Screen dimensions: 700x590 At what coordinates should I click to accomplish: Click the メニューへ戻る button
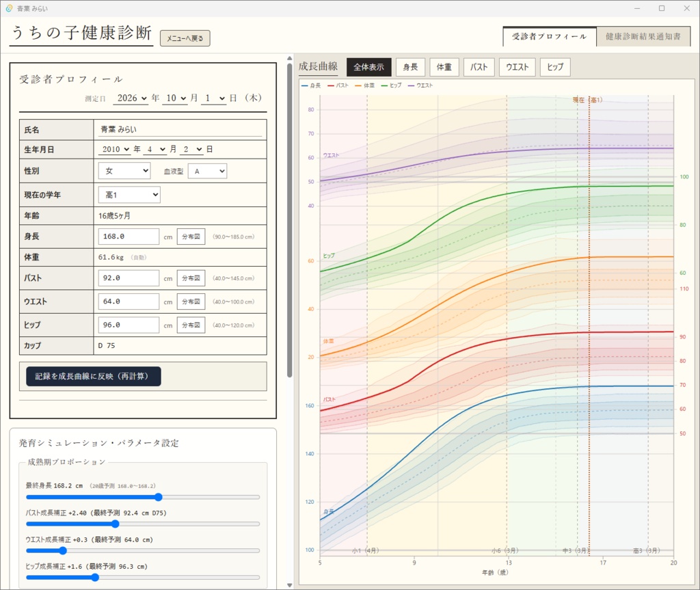(x=185, y=38)
